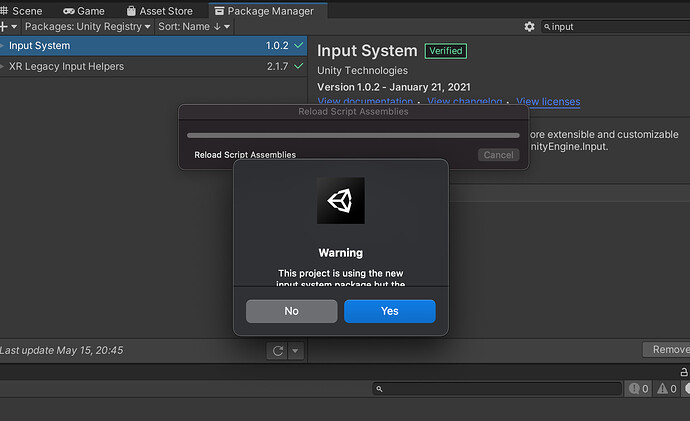Click the console search field
690x421 pixels.
pos(497,389)
